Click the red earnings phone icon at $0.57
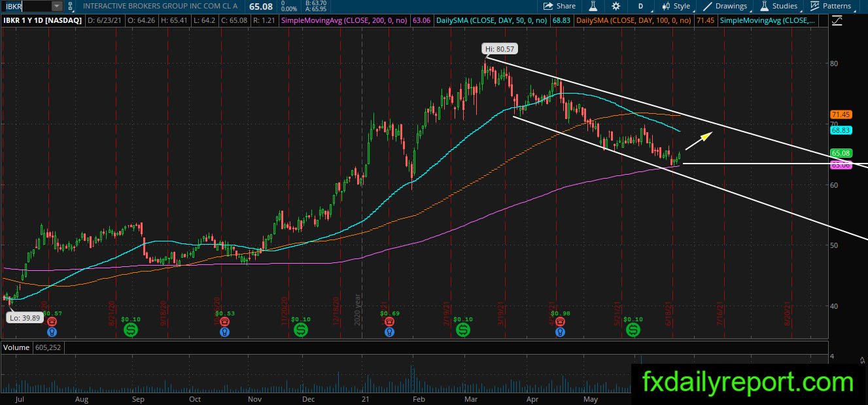This screenshot has width=868, height=405. [52, 322]
